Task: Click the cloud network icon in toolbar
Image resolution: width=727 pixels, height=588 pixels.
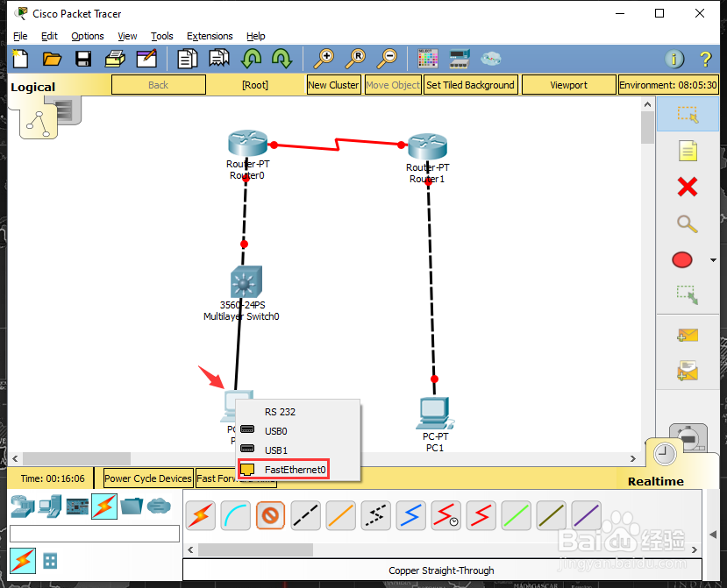Action: click(490, 59)
